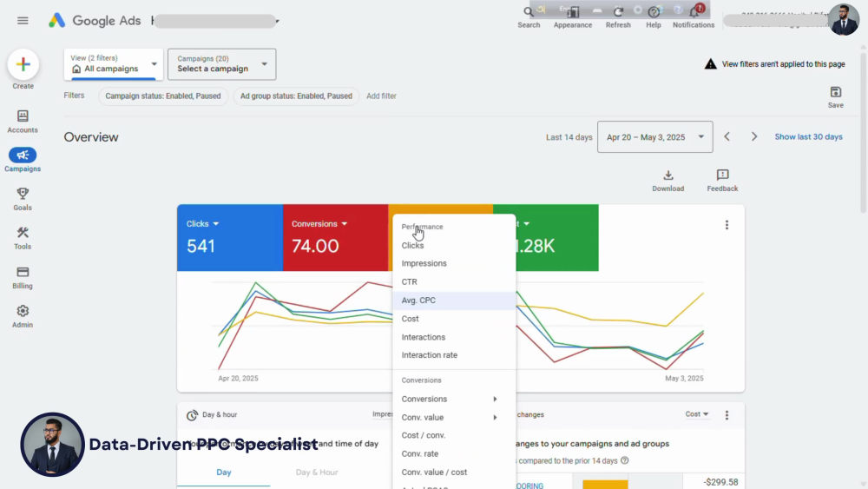Screen dimensions: 868x489
Task: Switch to the Day tab
Action: point(224,472)
